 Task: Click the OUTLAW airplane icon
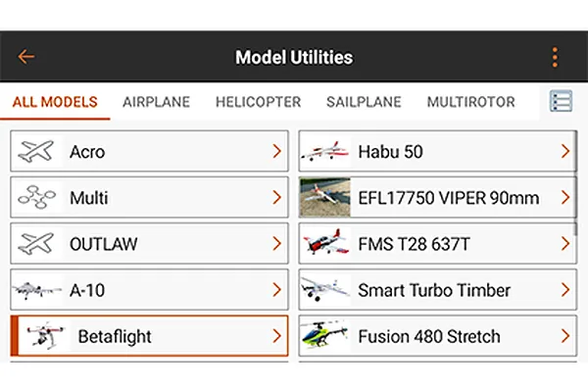point(37,244)
